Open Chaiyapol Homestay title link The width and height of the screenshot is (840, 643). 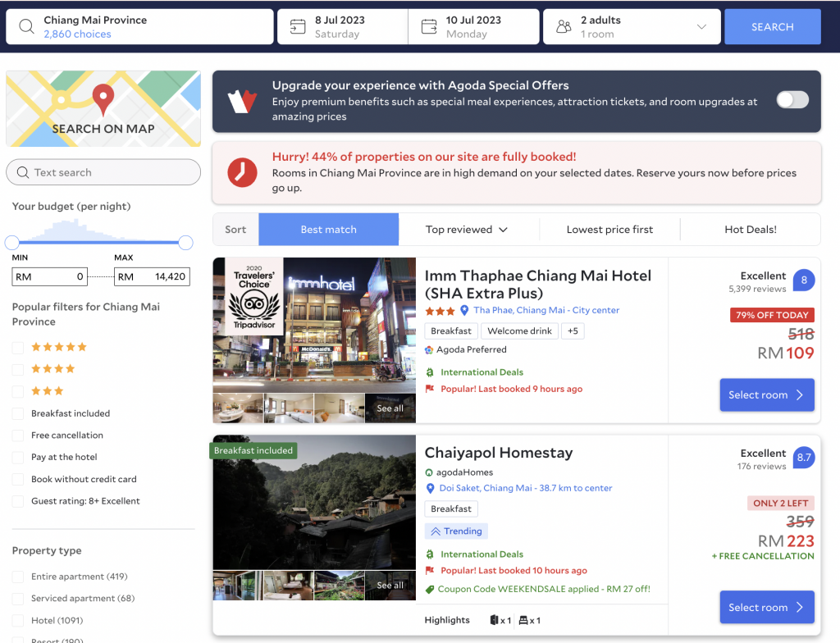(x=499, y=453)
